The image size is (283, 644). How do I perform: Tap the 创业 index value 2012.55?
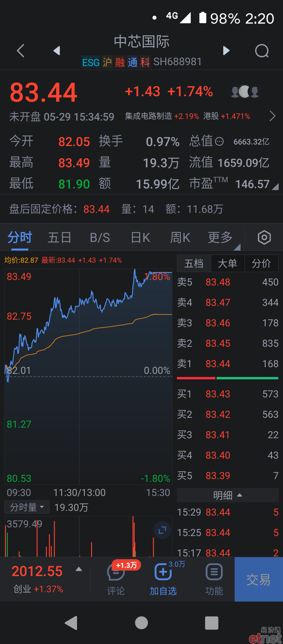37,571
